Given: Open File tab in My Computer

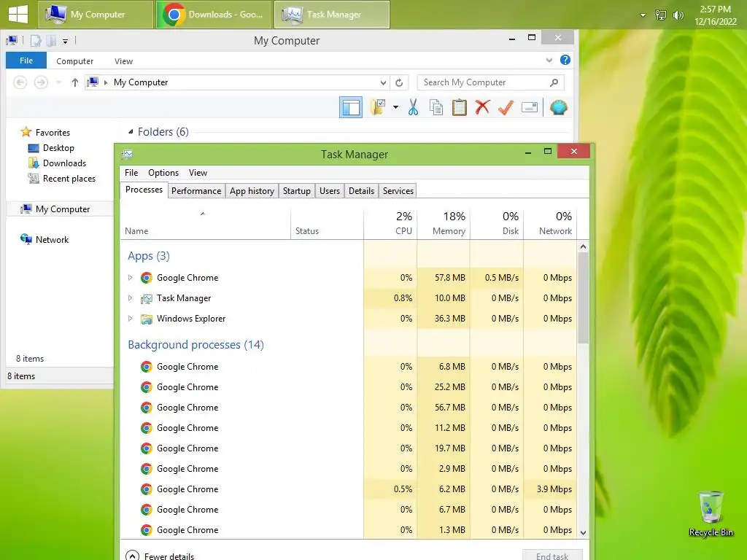Looking at the screenshot, I should coord(26,61).
